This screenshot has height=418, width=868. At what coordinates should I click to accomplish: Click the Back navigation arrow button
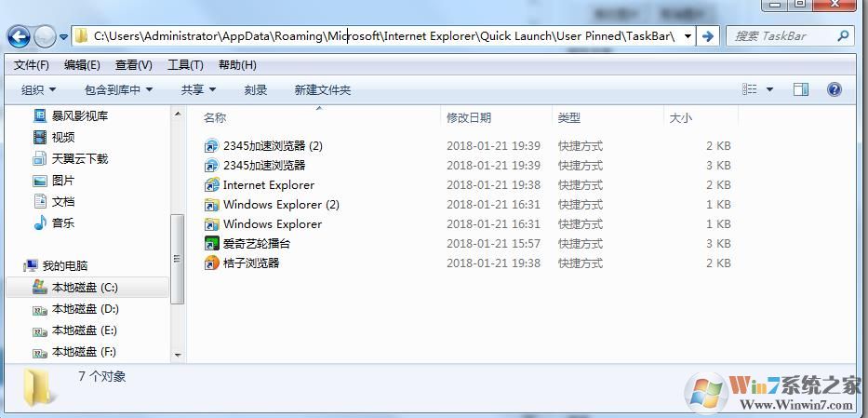pos(19,36)
